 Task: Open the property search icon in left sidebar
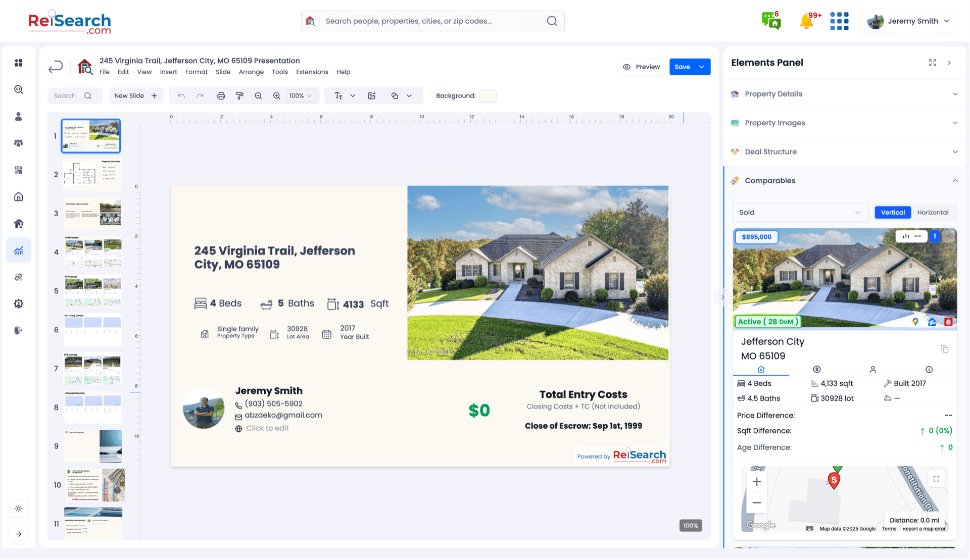tap(19, 90)
